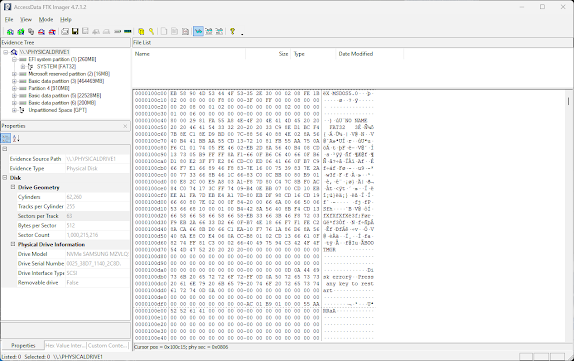
Task: Select Partition 4 [510MB] tree item
Action: pyautogui.click(x=49, y=88)
